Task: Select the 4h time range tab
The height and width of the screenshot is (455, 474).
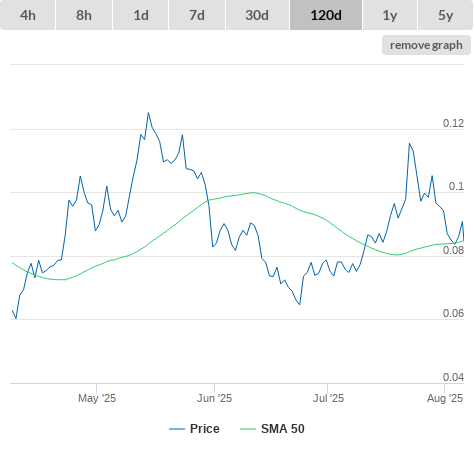Action: (x=28, y=15)
